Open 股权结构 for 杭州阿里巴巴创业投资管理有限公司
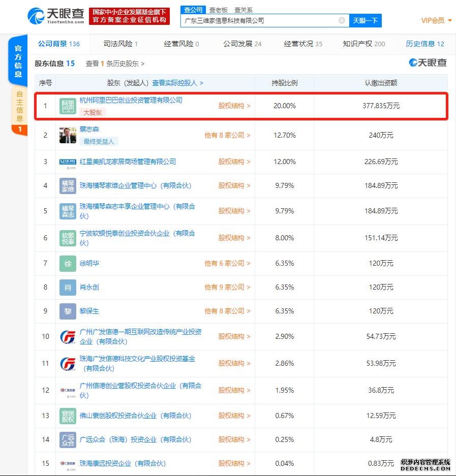Screen dimensions: 456x476 click(234, 106)
